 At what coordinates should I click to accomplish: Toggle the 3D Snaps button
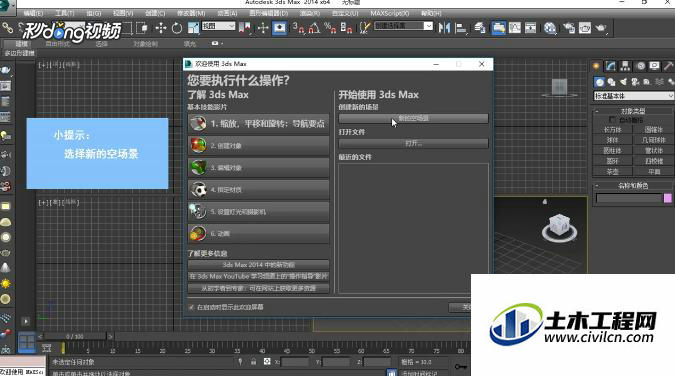[298, 28]
